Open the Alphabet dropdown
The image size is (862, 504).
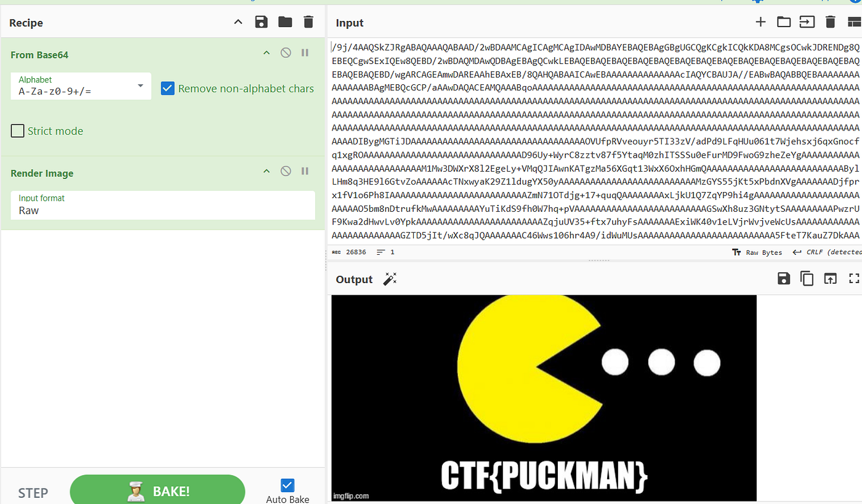click(x=81, y=86)
